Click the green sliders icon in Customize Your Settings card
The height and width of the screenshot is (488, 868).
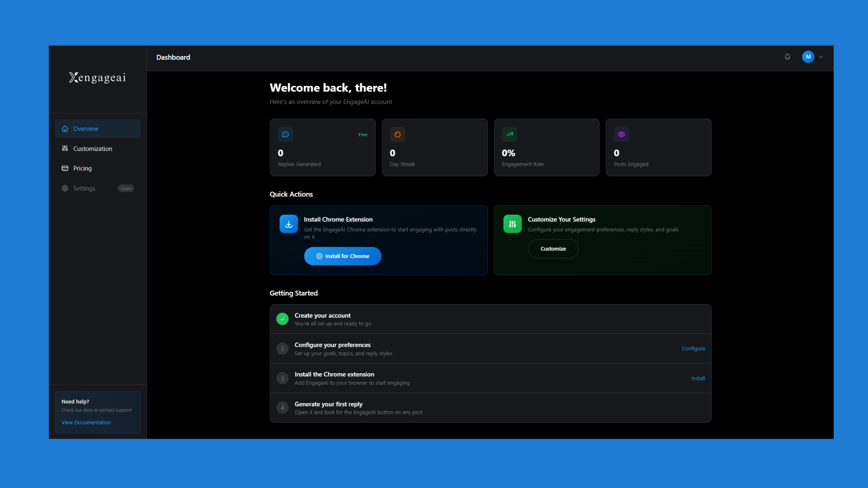coord(512,224)
